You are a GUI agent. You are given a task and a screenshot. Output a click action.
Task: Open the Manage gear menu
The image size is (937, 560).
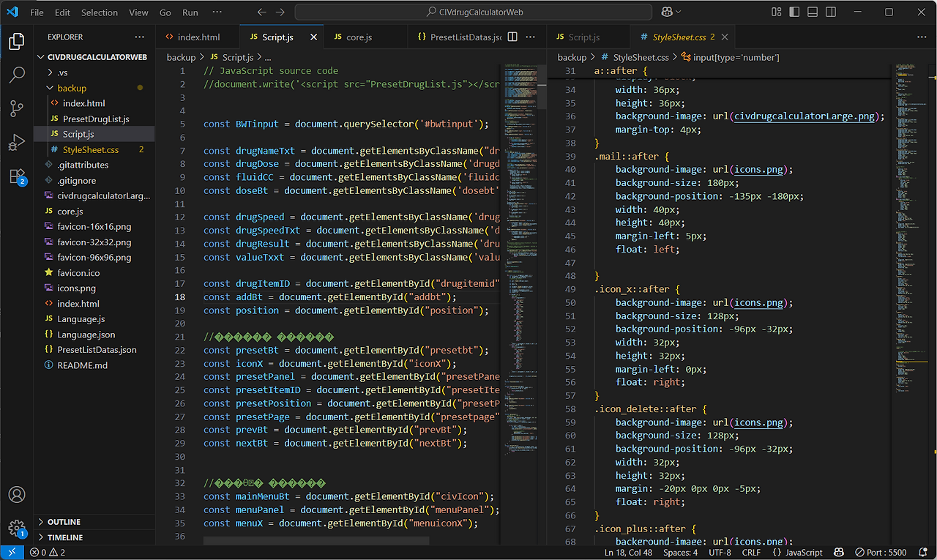coord(16,528)
